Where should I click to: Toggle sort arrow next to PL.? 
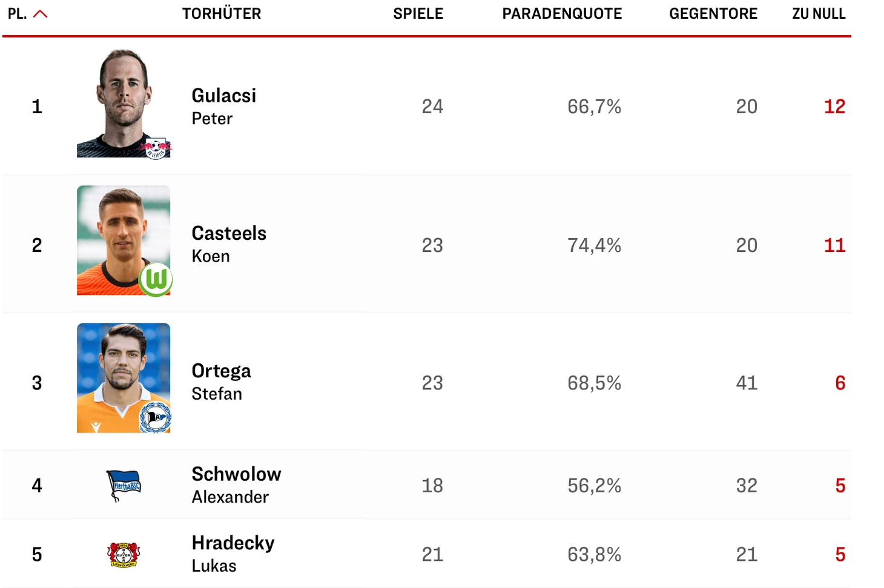pyautogui.click(x=40, y=14)
